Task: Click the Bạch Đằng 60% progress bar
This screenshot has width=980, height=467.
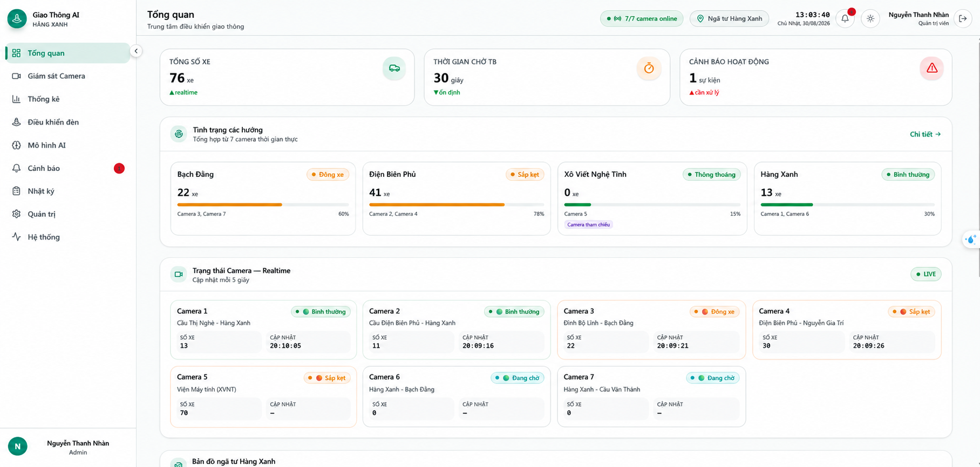Action: coord(263,205)
